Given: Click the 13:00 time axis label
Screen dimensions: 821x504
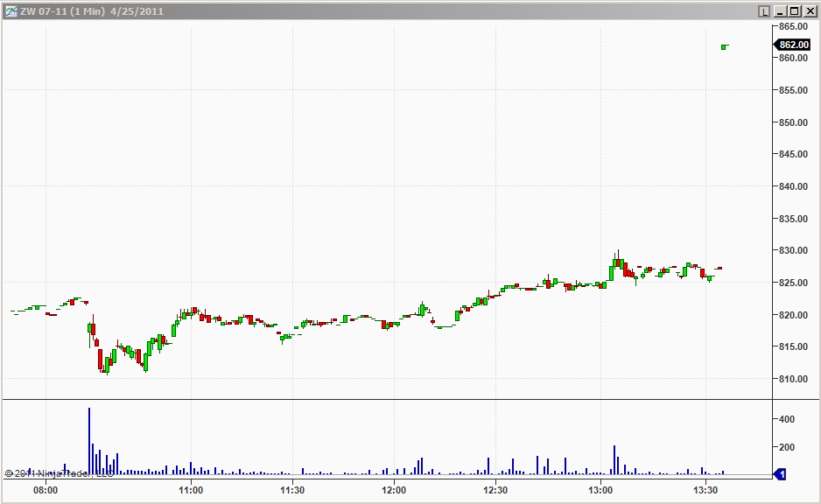Looking at the screenshot, I should click(600, 490).
